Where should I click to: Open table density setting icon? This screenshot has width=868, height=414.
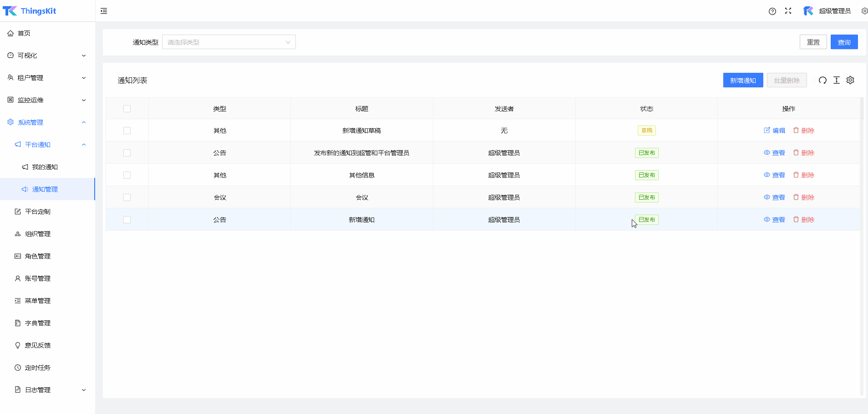pyautogui.click(x=836, y=81)
